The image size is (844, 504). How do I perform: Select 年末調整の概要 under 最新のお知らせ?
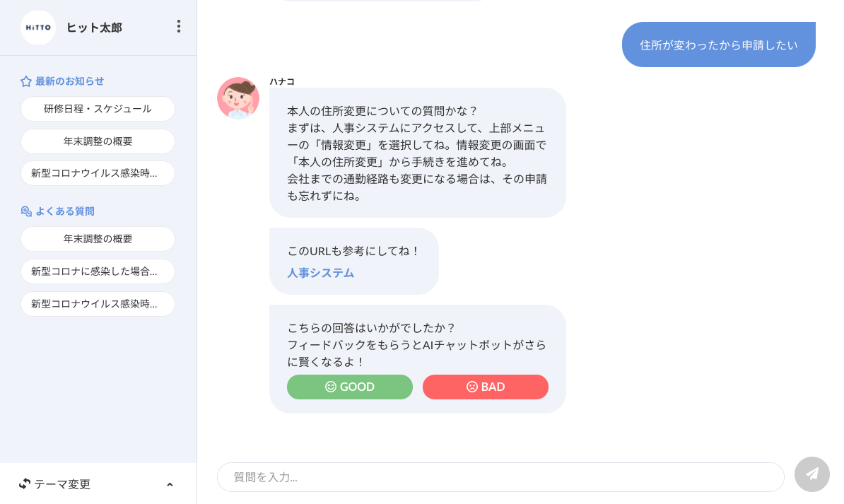pos(98,141)
